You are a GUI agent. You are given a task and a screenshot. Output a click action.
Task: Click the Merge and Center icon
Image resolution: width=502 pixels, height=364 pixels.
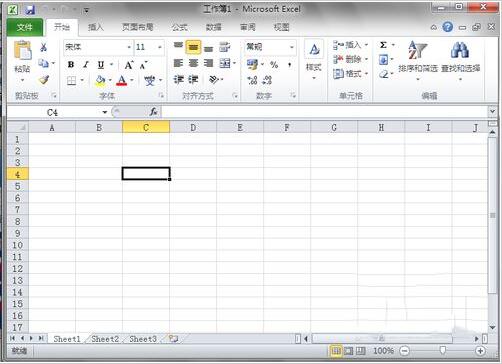(225, 63)
